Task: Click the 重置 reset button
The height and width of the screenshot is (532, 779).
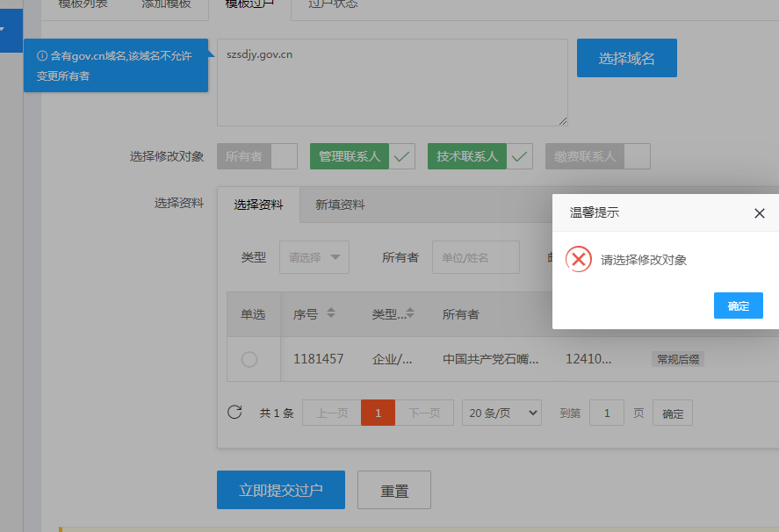Action: (x=394, y=491)
